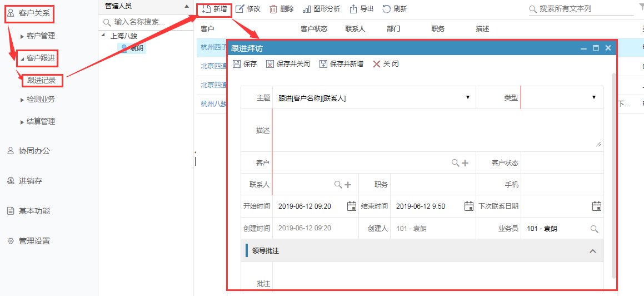Open the 主题 dropdown arrow

[468, 97]
